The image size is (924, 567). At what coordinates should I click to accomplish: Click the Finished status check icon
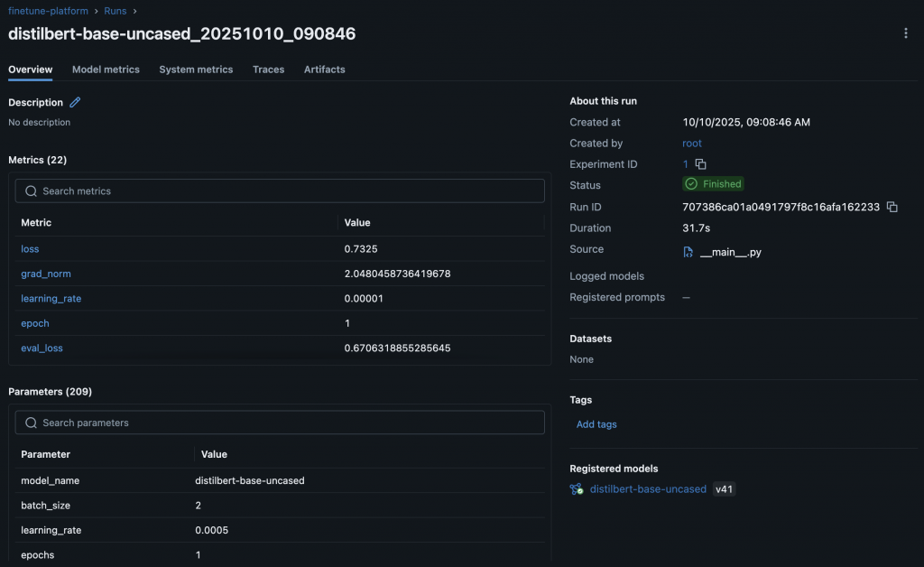(691, 184)
